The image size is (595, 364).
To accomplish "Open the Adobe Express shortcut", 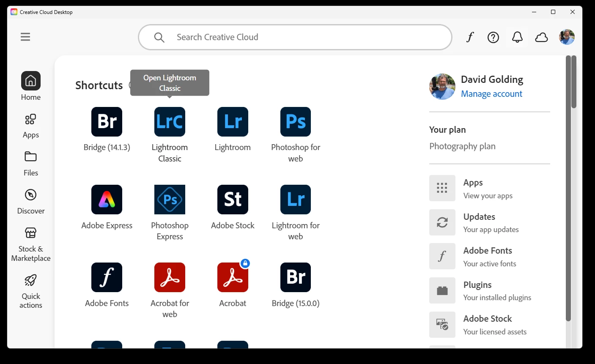I will click(107, 200).
